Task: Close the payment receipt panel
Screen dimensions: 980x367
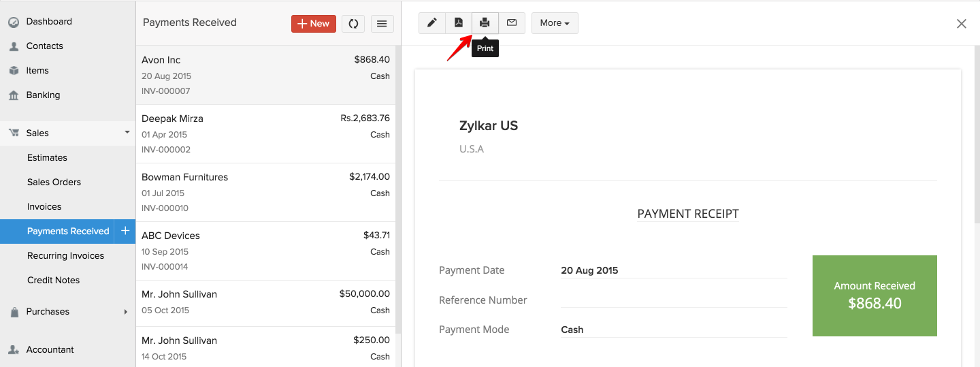Action: coord(961,24)
